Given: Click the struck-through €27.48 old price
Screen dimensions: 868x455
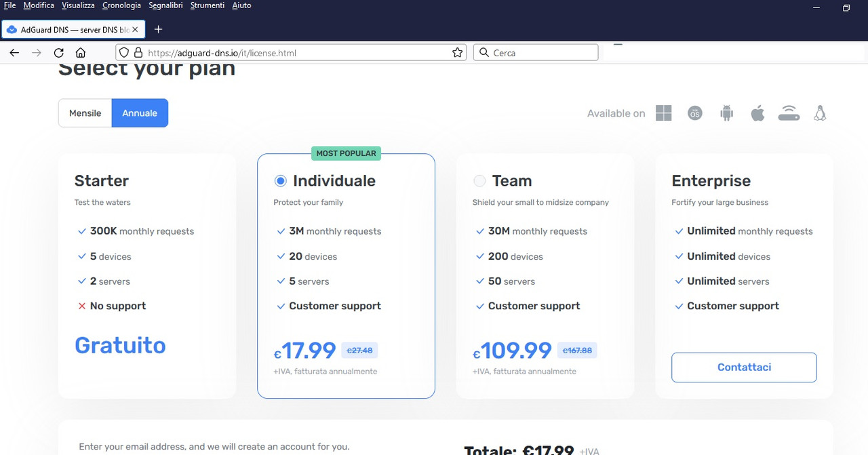Looking at the screenshot, I should pyautogui.click(x=359, y=351).
